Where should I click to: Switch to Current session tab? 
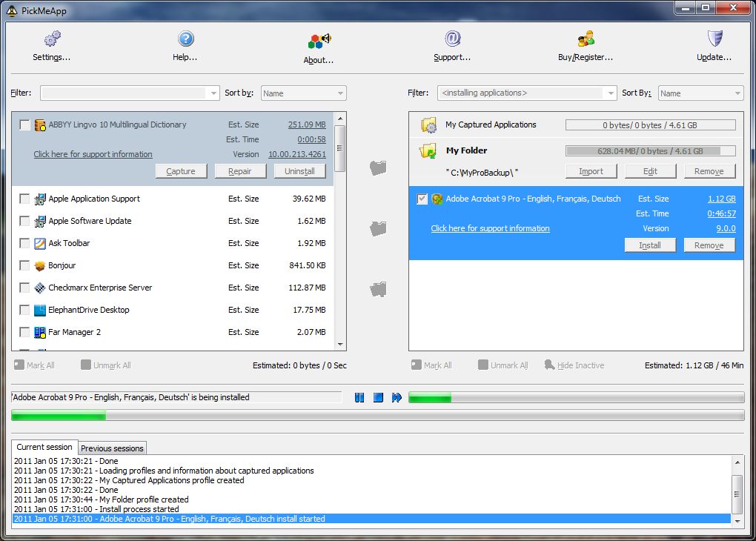[44, 447]
